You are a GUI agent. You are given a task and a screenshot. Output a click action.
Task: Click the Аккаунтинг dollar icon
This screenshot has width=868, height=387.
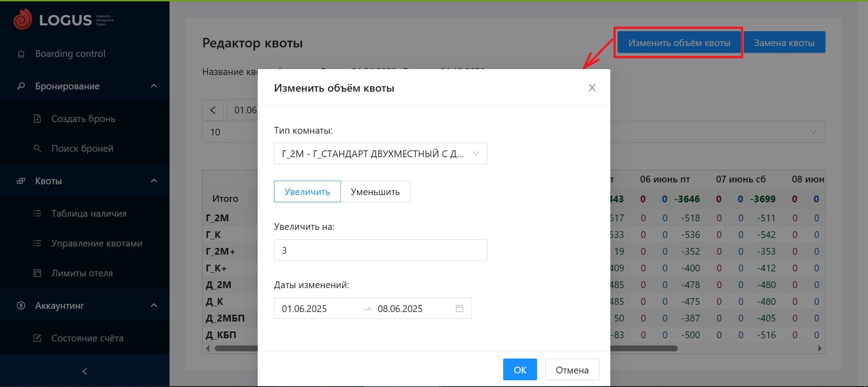point(21,305)
